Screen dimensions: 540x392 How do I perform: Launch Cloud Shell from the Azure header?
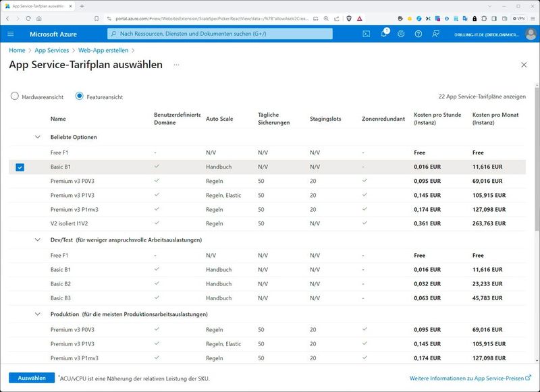367,34
